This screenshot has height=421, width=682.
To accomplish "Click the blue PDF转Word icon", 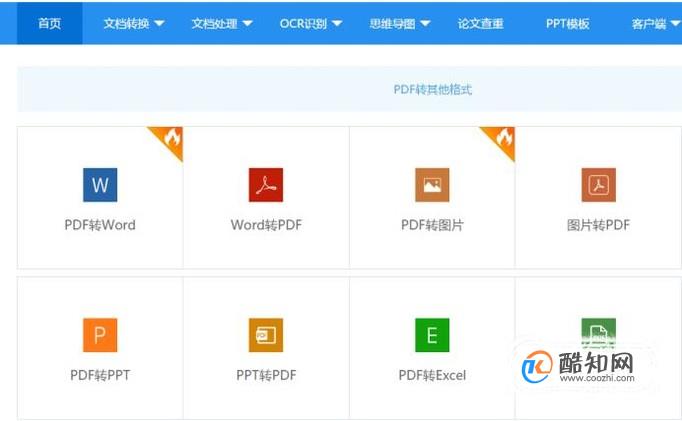I will pyautogui.click(x=100, y=185).
